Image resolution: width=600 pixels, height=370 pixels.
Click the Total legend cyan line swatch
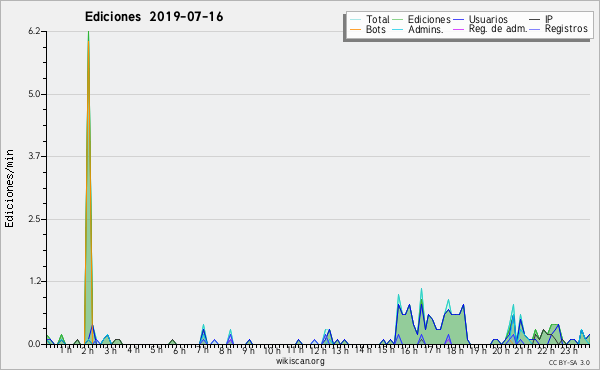tap(355, 20)
